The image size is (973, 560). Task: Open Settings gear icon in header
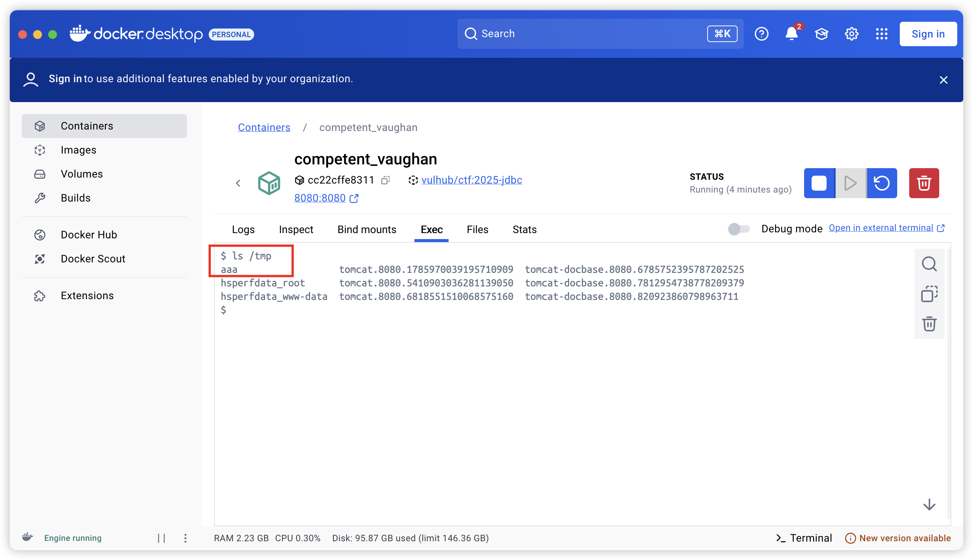click(x=851, y=34)
